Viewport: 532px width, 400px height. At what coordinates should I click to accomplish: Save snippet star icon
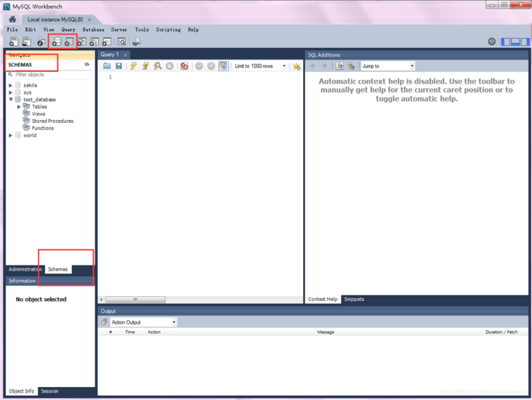pos(297,66)
